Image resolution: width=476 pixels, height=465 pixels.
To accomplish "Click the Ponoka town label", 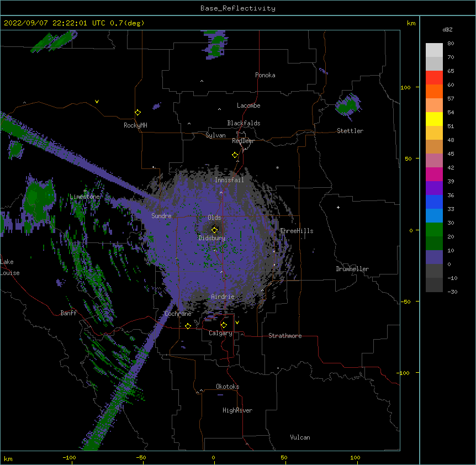I will [265, 75].
